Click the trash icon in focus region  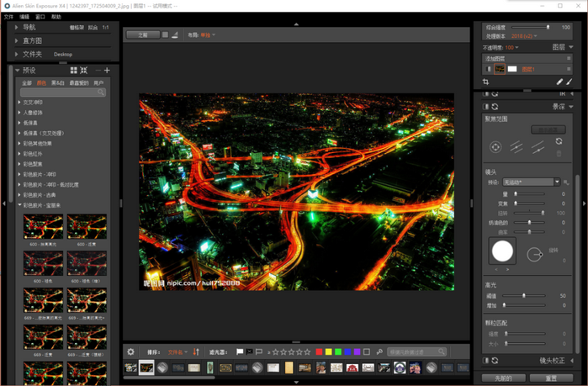(x=559, y=154)
